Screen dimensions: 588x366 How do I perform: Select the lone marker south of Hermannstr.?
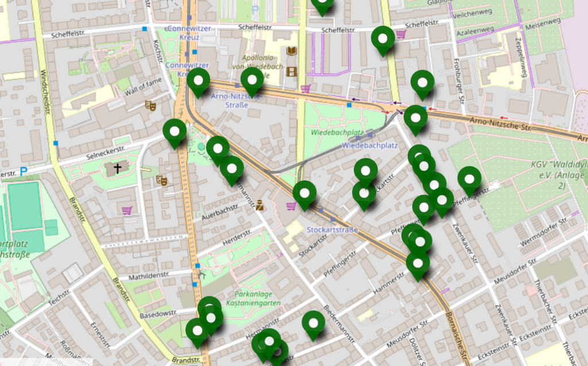click(x=314, y=326)
